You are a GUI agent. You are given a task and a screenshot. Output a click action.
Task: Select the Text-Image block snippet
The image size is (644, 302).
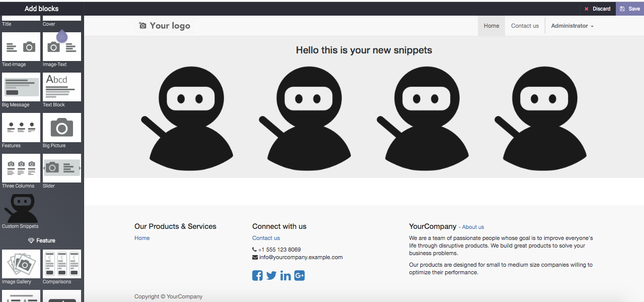coord(21,47)
